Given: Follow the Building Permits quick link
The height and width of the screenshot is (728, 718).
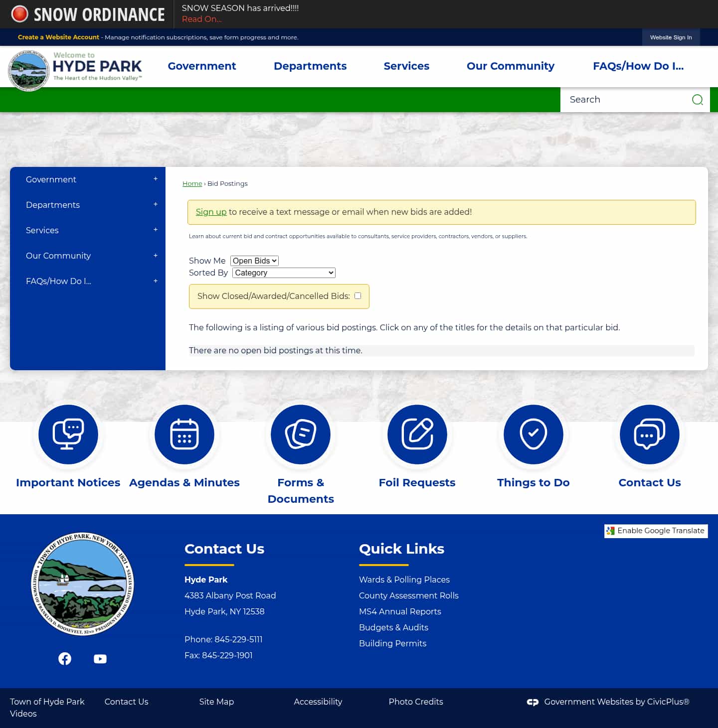Looking at the screenshot, I should [392, 643].
